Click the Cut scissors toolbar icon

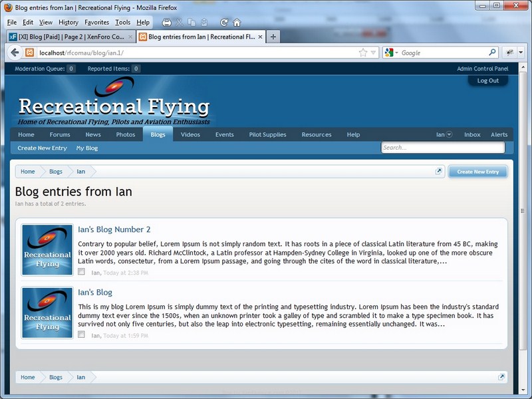(x=179, y=23)
